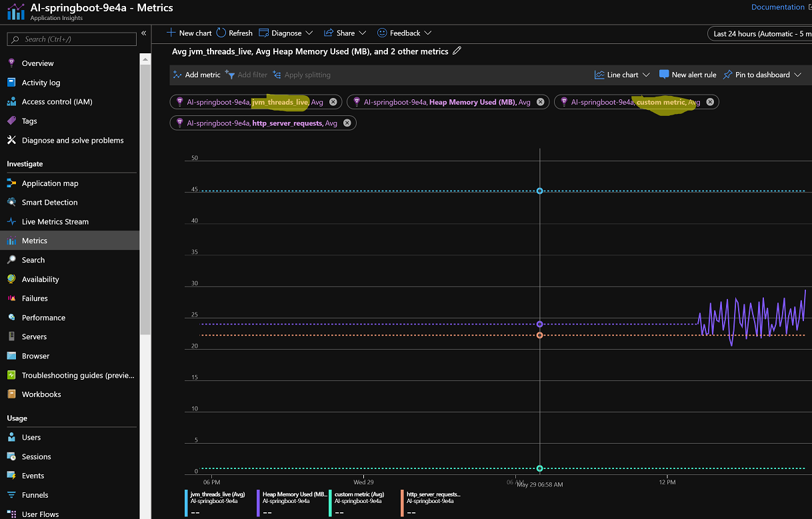The height and width of the screenshot is (519, 812).
Task: Click the Users icon under Usage
Action: point(11,438)
